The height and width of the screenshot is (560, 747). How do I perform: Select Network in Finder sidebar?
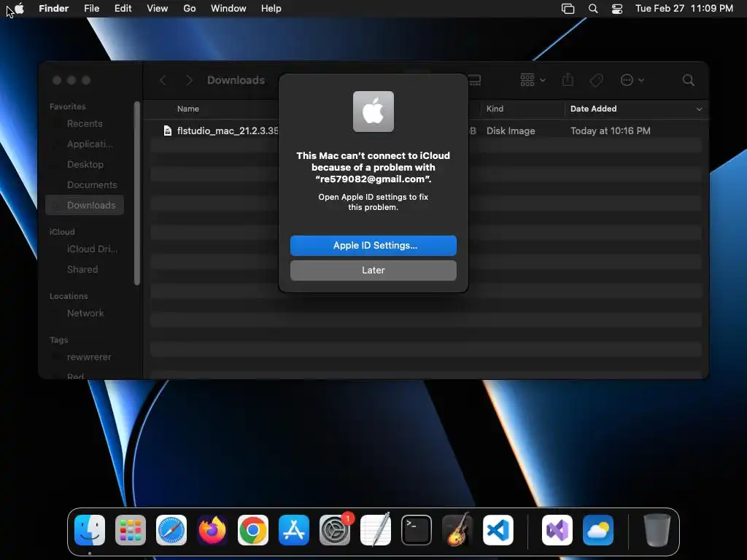(85, 314)
